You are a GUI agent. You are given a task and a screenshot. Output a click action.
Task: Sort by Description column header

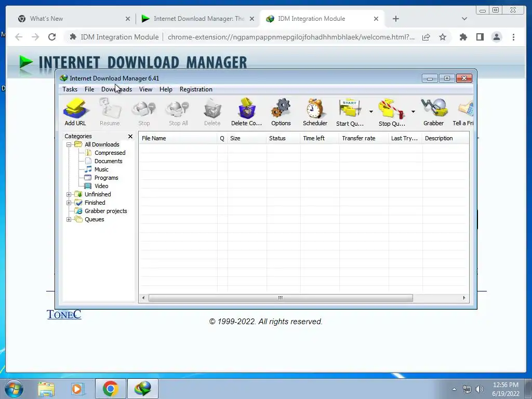coord(445,138)
